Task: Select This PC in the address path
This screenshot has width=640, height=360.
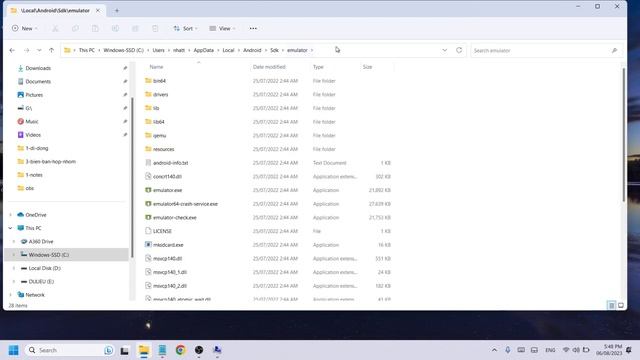Action: click(87, 50)
